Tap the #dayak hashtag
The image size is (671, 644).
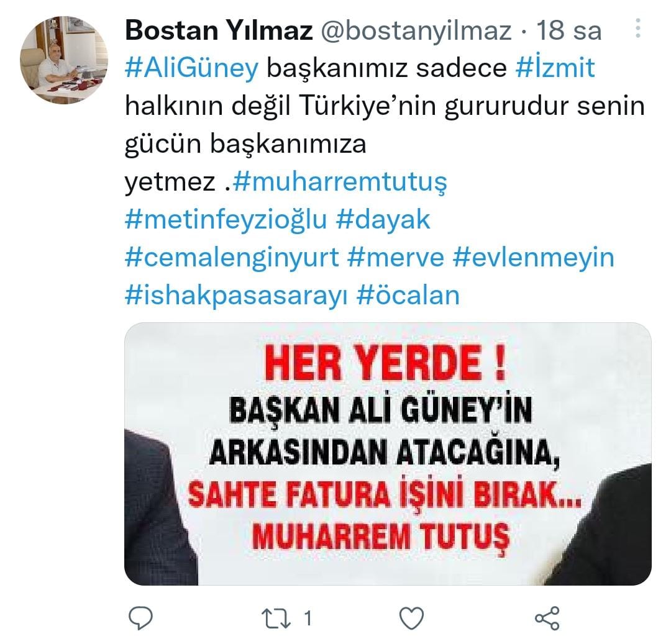click(383, 220)
